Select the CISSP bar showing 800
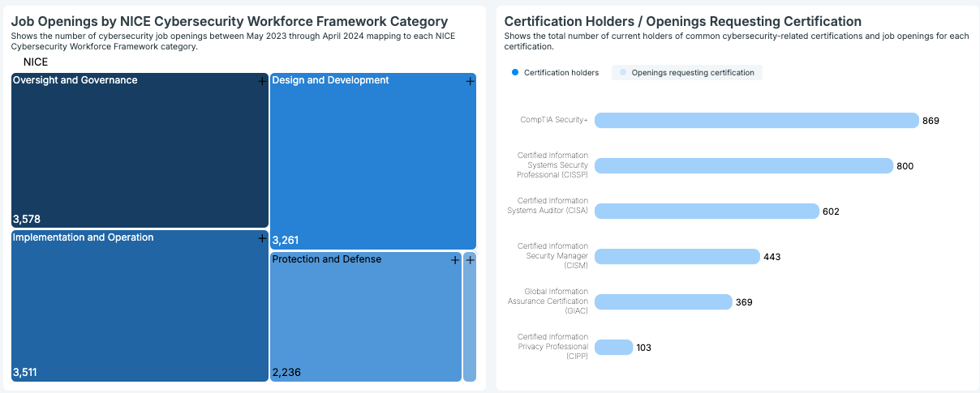This screenshot has width=980, height=393. pyautogui.click(x=743, y=166)
